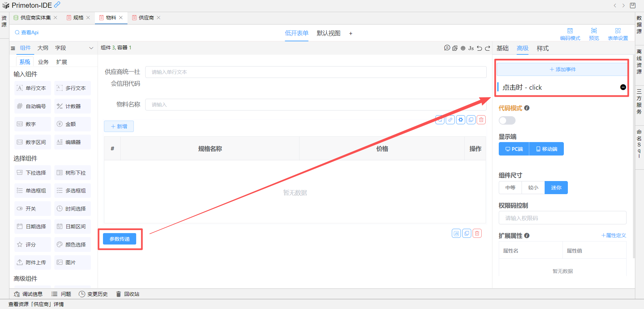The height and width of the screenshot is (309, 644).
Task: Click the globe icon in the canvas toolbar
Action: click(x=463, y=48)
